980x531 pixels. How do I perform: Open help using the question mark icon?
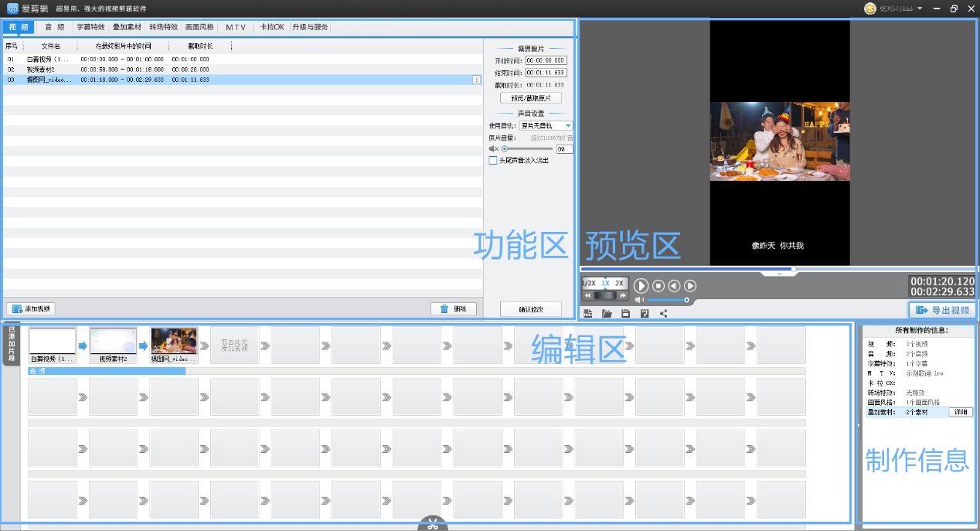click(x=645, y=314)
